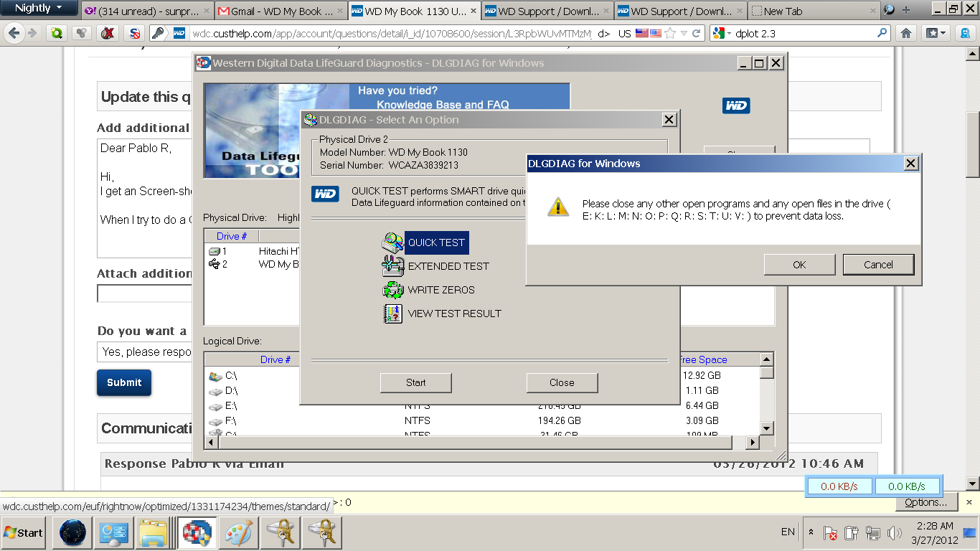Show hidden tray icons with the chevron
Screen dimensions: 980x551
(811, 532)
